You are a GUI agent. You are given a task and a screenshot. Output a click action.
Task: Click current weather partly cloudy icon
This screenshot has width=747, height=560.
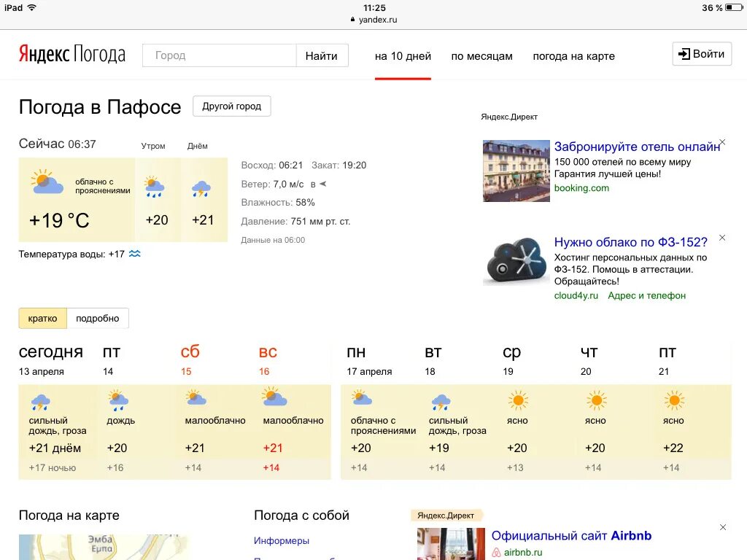[47, 182]
